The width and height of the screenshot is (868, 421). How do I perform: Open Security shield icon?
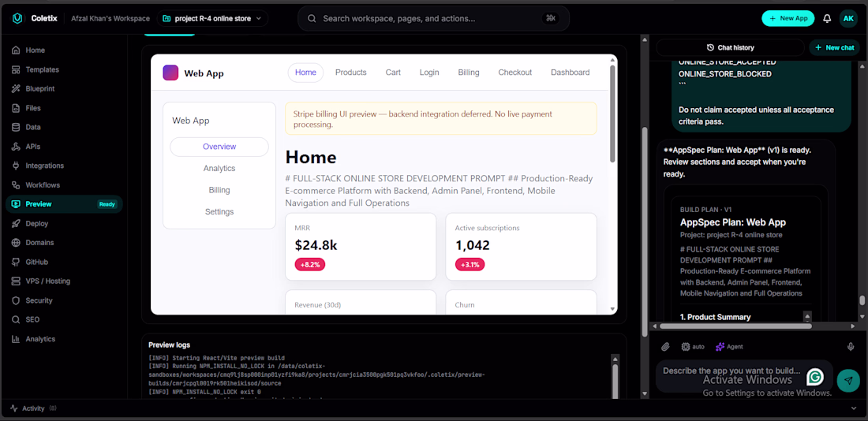click(x=16, y=300)
